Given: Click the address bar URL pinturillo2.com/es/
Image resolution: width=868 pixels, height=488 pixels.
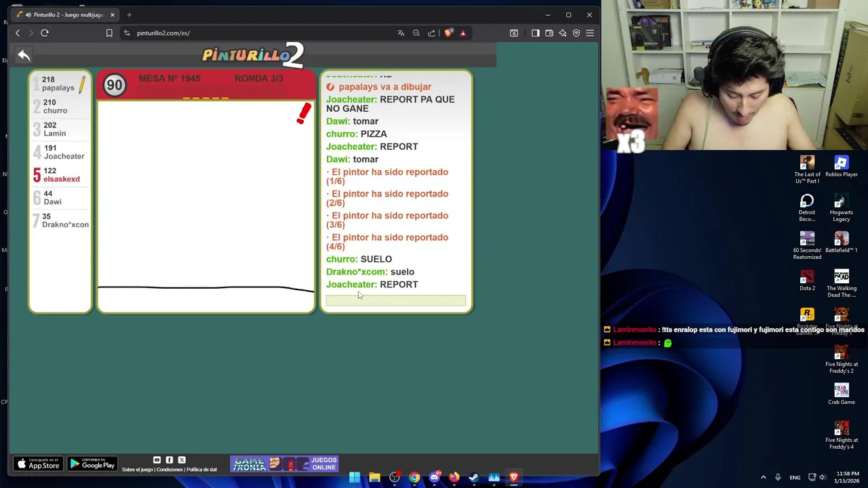Looking at the screenshot, I should (x=163, y=33).
